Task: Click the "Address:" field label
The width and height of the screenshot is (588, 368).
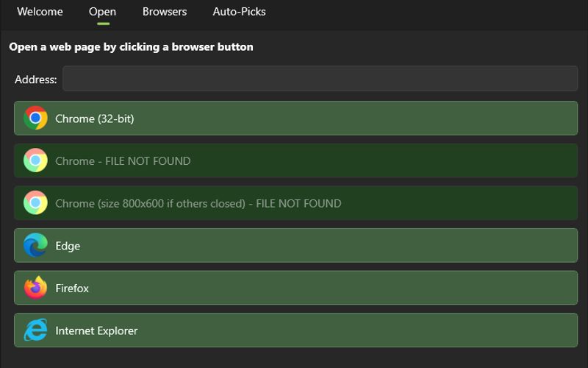Action: [x=35, y=79]
